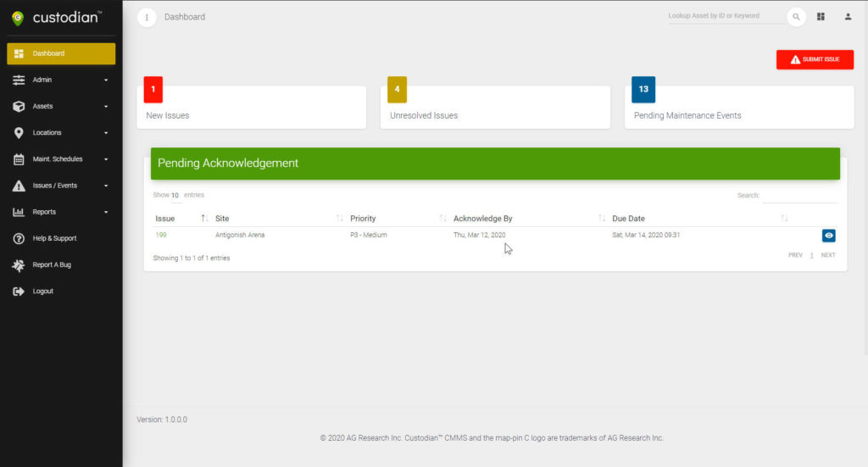Open the Dashboard sidebar item
Screen dimensions: 868x467
coord(61,54)
